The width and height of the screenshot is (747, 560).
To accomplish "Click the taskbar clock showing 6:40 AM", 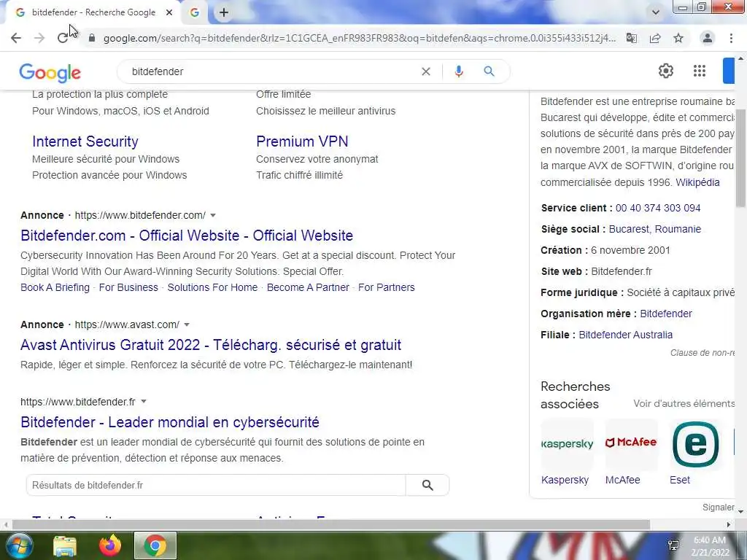I will point(710,546).
